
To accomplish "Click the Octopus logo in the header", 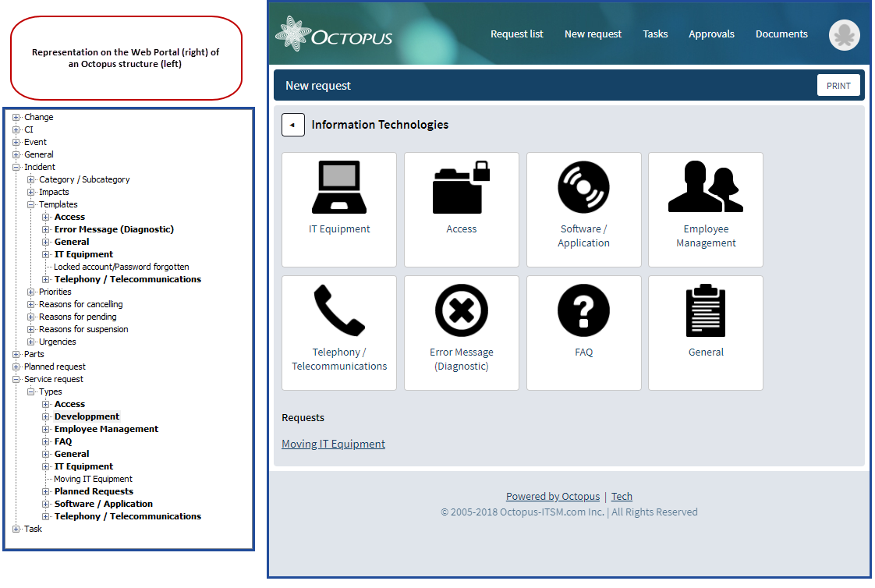I will tap(334, 34).
